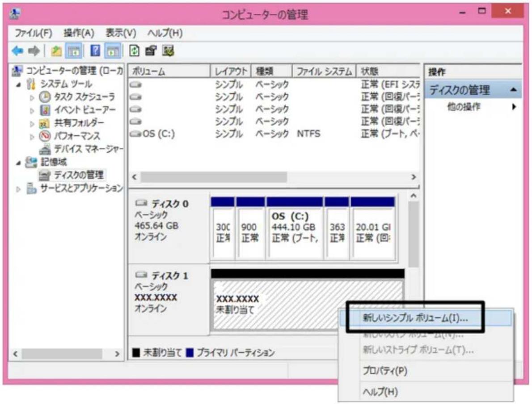Image resolution: width=532 pixels, height=404 pixels.
Task: Select the 900 partition block on Disk 0
Action: 250,228
